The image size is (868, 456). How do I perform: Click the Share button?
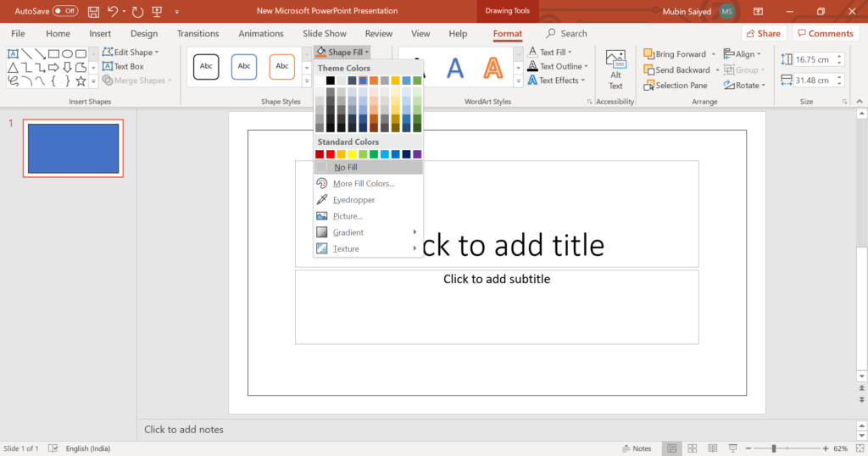tap(762, 34)
